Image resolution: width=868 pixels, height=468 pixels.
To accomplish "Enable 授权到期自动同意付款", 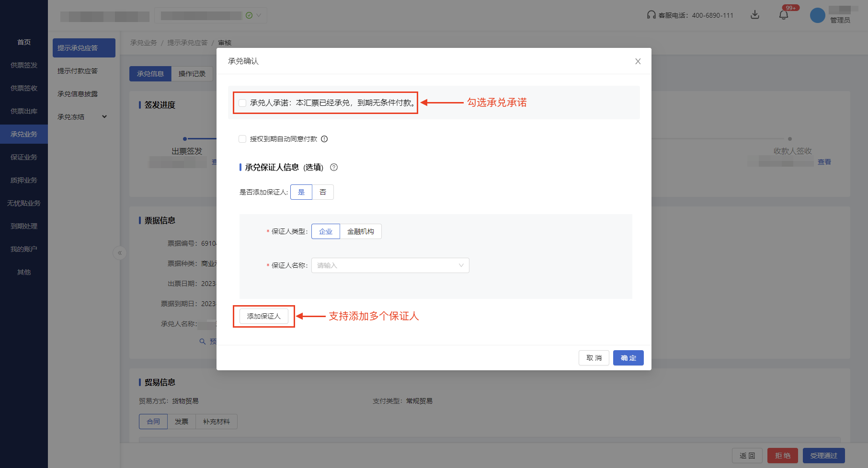I will pyautogui.click(x=242, y=139).
